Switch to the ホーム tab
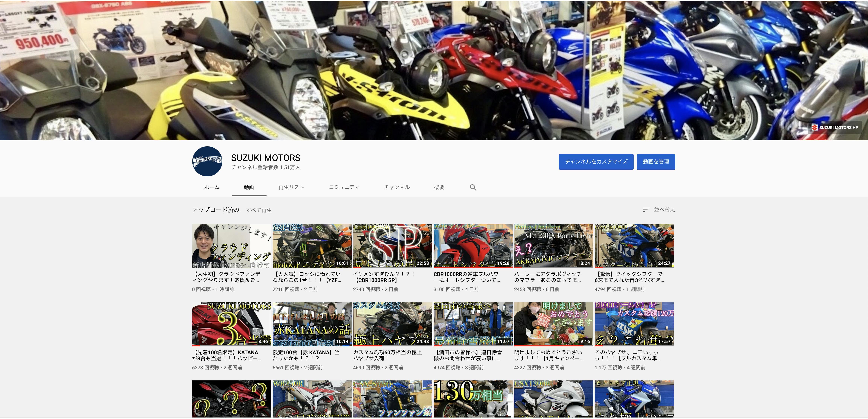868x419 pixels. (212, 187)
